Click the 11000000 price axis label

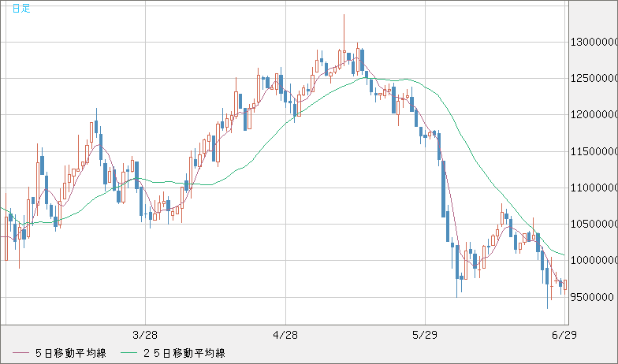(594, 188)
